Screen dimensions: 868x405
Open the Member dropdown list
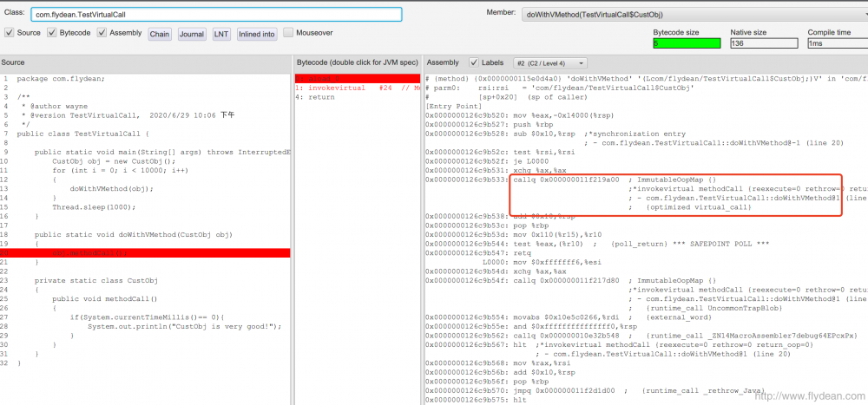coord(694,15)
